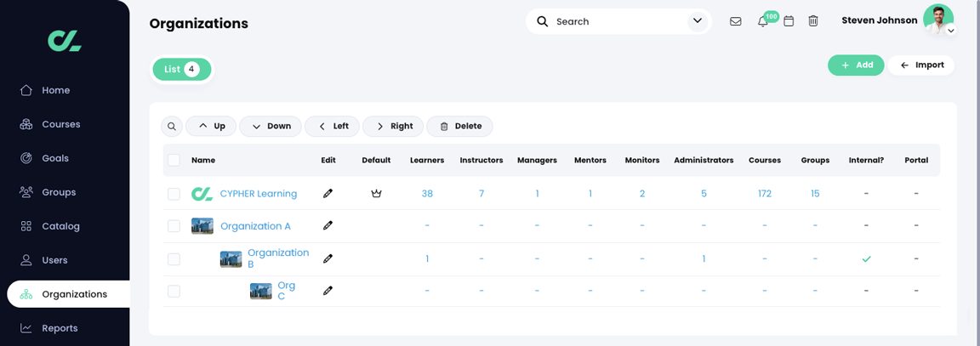Viewport: 980px width, 346px height.
Task: Select the List tab
Action: (181, 70)
